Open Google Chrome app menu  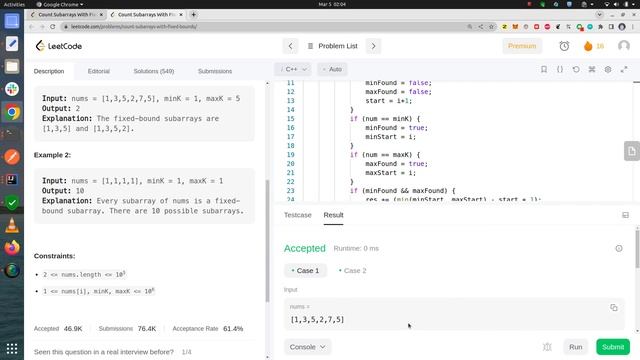pyautogui.click(x=60, y=4)
